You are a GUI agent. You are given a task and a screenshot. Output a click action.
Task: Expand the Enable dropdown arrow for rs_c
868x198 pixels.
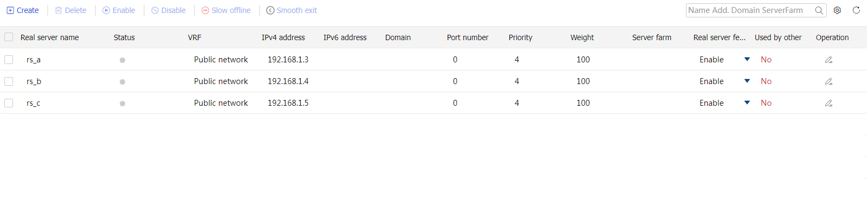(747, 103)
